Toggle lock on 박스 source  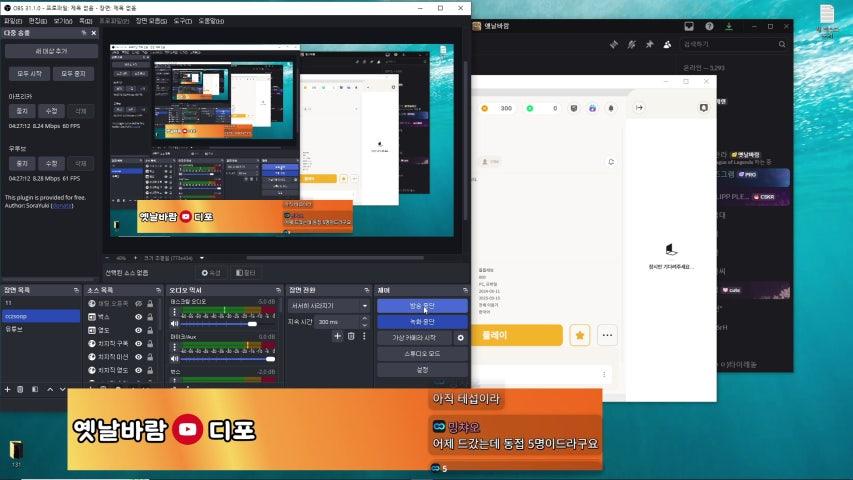[x=150, y=317]
